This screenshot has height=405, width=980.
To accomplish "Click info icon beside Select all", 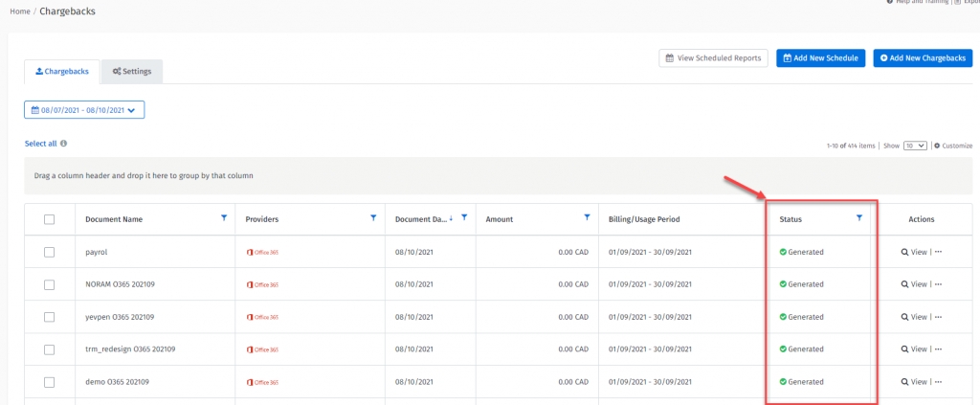I will click(63, 144).
